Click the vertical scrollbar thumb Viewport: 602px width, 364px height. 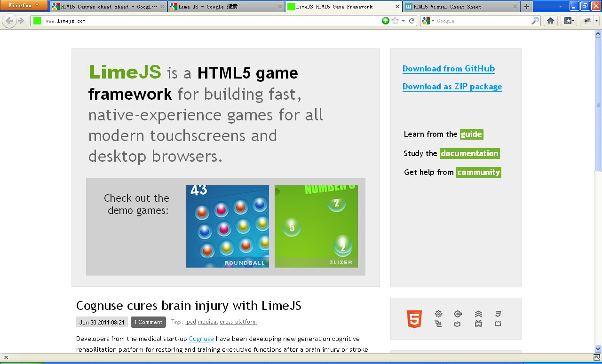(598, 104)
